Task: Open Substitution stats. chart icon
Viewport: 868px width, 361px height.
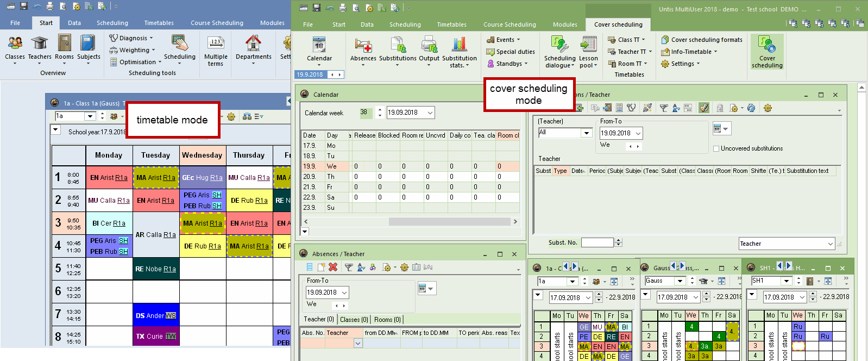Action: [460, 51]
